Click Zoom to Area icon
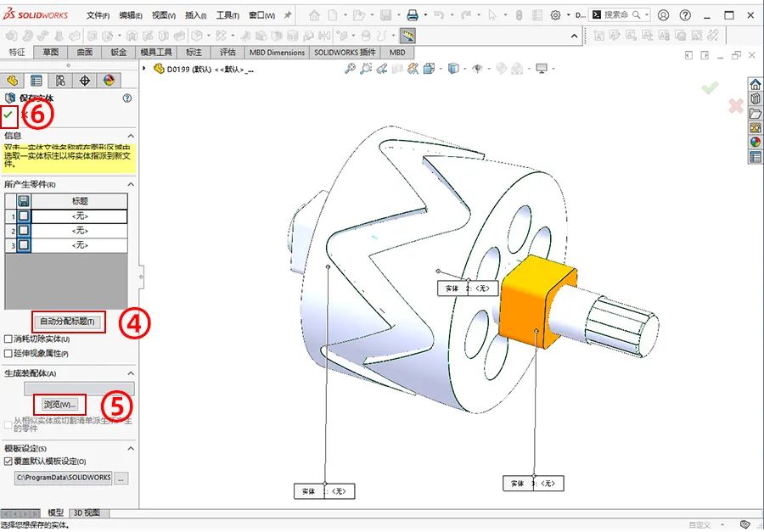Viewport: 764px width, 532px height. point(366,69)
